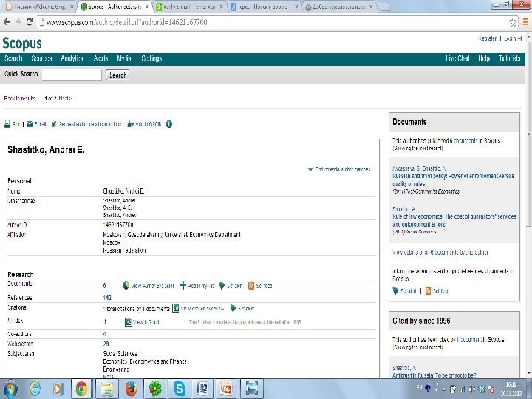The height and width of the screenshot is (399, 532).
Task: Click the Register link
Action: tap(487, 38)
